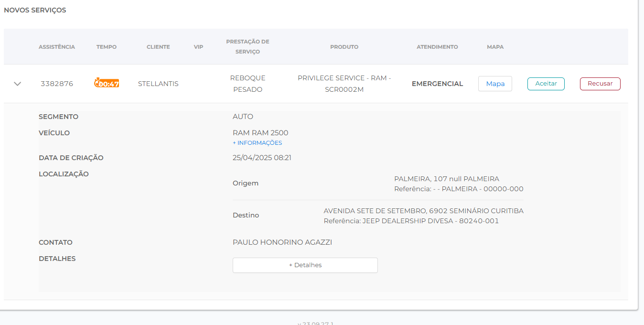This screenshot has width=644, height=325.
Task: Click assistance number 3382876
Action: [57, 84]
